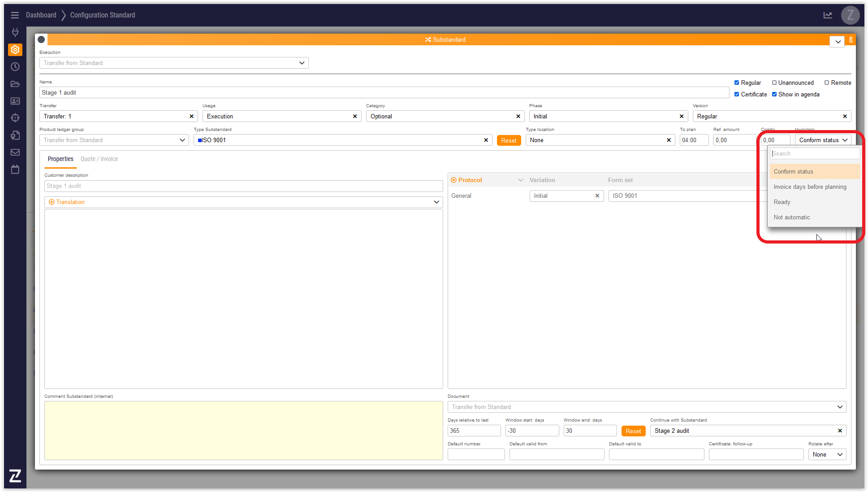
Task: Open the clock icon in sidebar
Action: tap(15, 67)
